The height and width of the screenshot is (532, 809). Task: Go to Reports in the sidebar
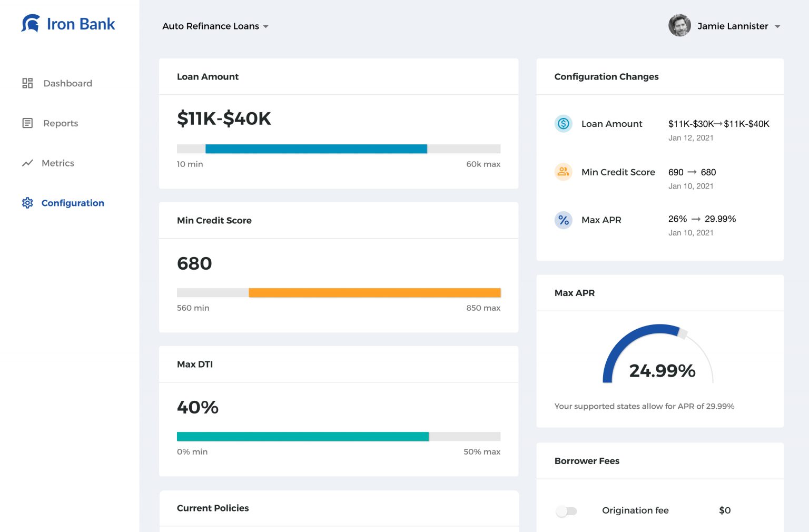pos(50,123)
